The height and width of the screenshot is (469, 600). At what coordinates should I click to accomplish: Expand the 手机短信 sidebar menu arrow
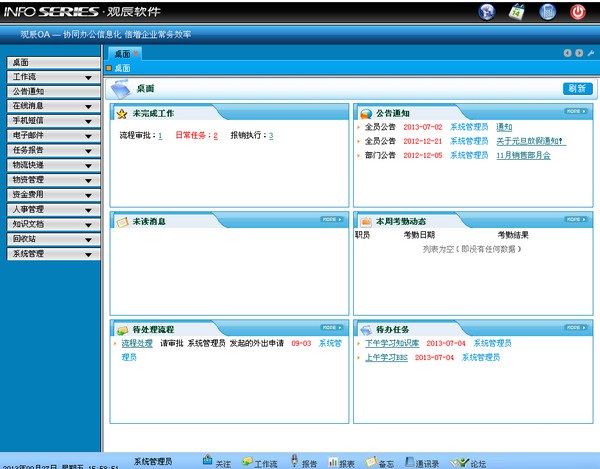pos(88,122)
